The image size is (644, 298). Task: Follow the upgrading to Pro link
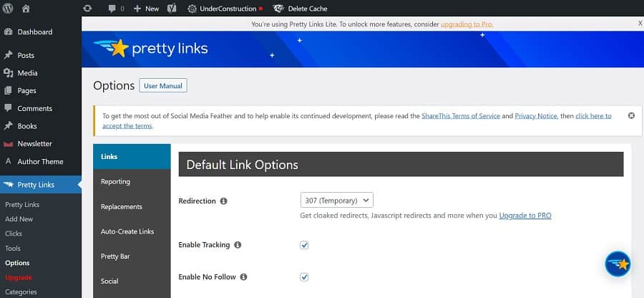click(x=467, y=24)
